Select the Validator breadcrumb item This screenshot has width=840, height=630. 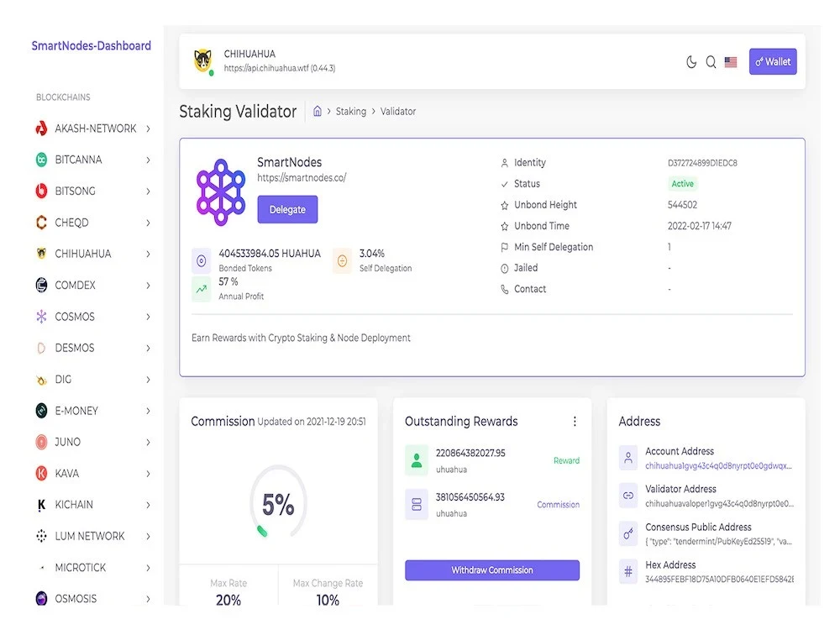click(x=398, y=112)
